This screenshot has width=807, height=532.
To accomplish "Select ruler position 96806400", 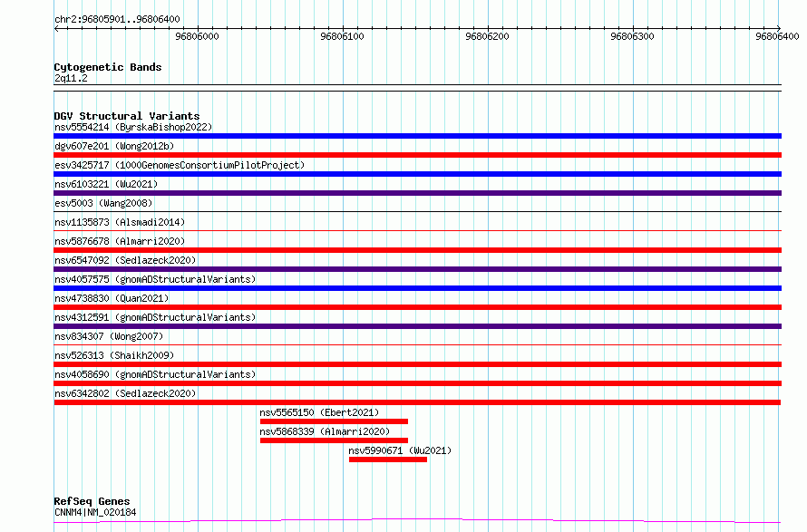I will (777, 36).
